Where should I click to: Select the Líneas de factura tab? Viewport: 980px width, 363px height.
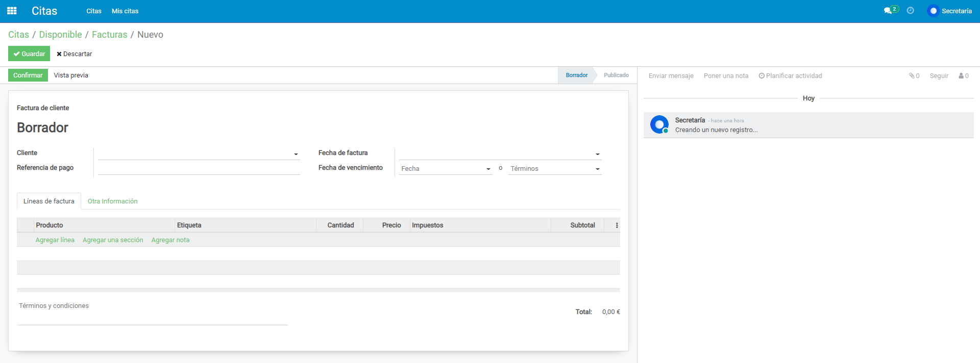49,201
